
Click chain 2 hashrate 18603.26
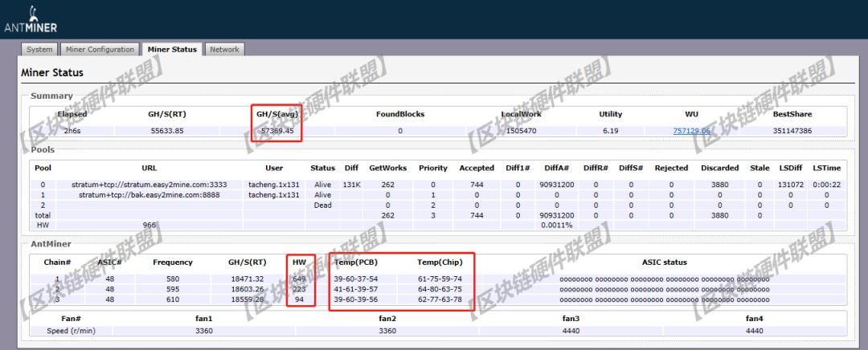(x=248, y=289)
